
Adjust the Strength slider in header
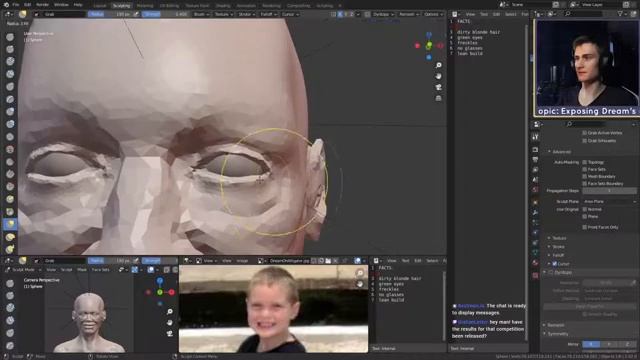pos(166,14)
